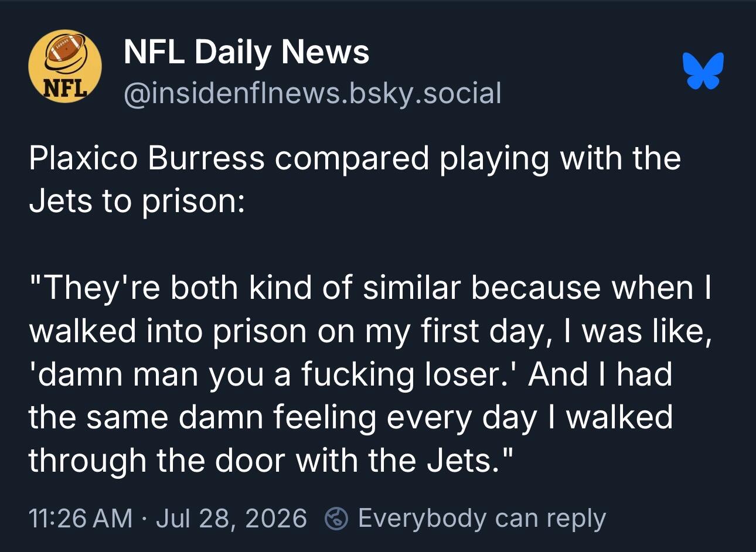
Task: Click the 'the same damn feeling every day' line
Action: [350, 417]
